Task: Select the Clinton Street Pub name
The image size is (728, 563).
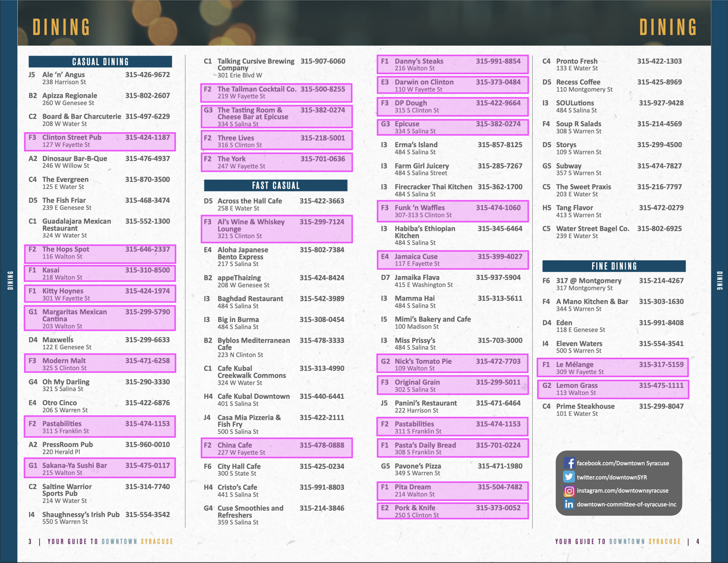Action: (72, 137)
